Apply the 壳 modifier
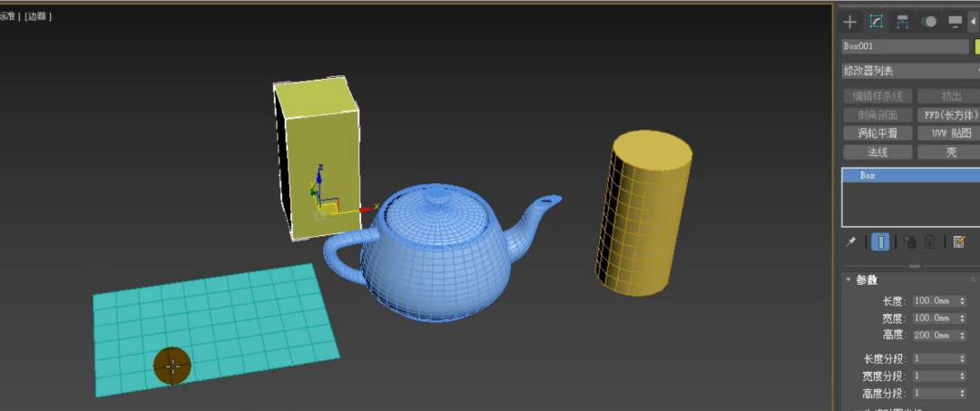The height and width of the screenshot is (411, 980). point(948,152)
